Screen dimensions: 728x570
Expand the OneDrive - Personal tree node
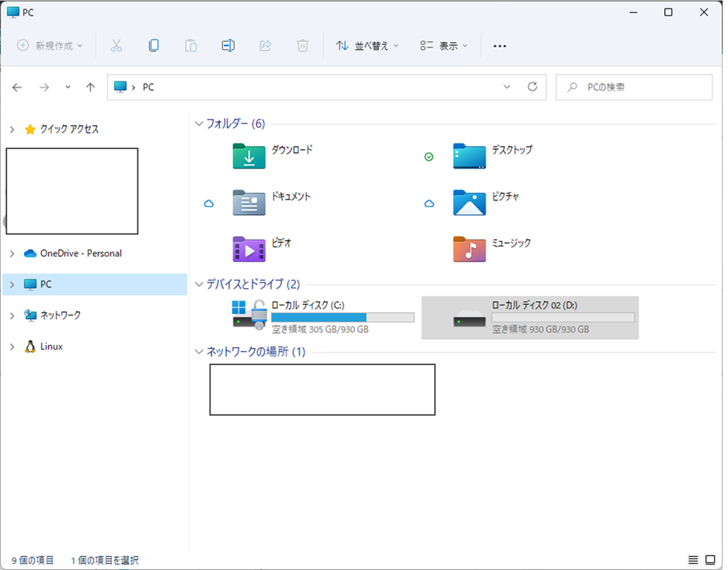12,253
